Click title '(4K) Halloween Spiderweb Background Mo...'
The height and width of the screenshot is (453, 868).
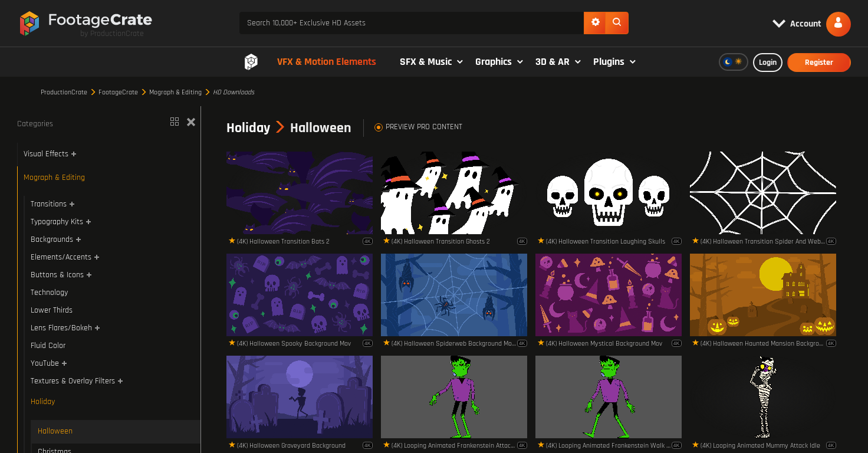(x=452, y=343)
